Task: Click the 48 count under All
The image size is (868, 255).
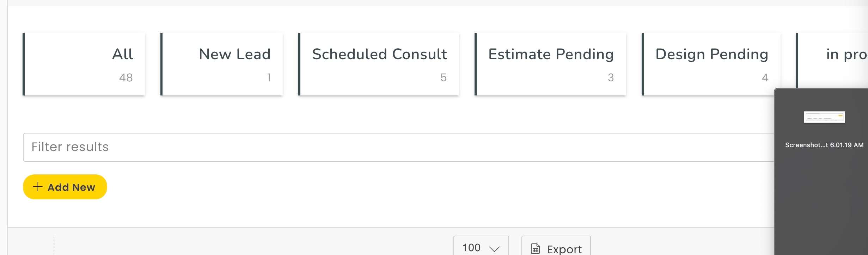Action: (x=126, y=77)
